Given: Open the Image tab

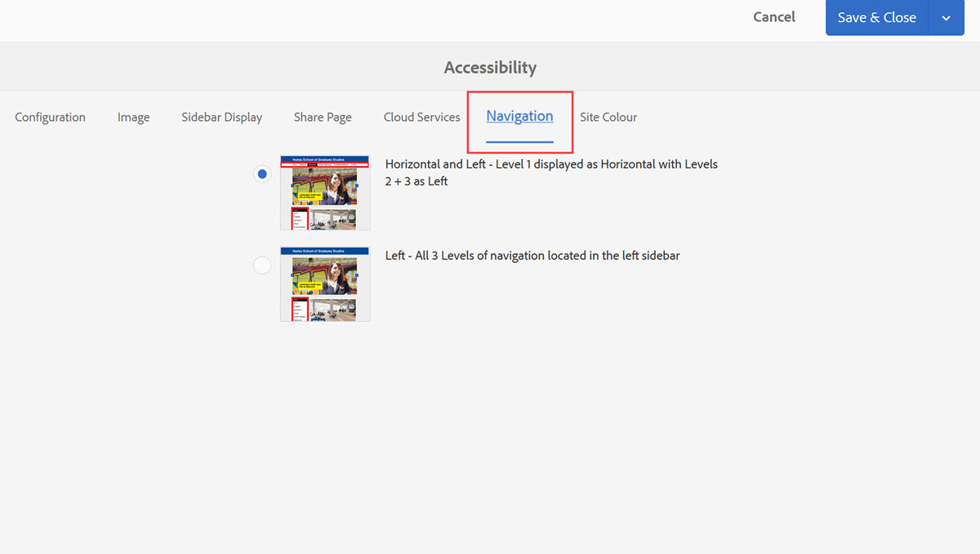Looking at the screenshot, I should [x=133, y=117].
